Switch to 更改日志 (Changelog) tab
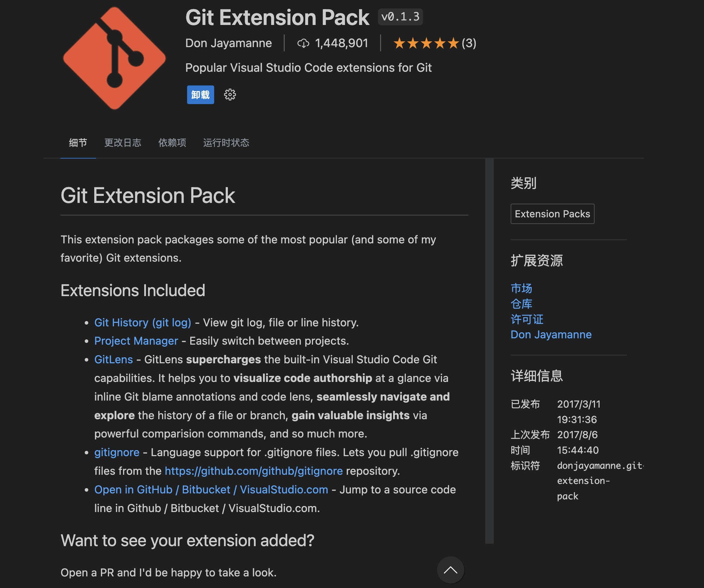This screenshot has height=588, width=704. 123,143
